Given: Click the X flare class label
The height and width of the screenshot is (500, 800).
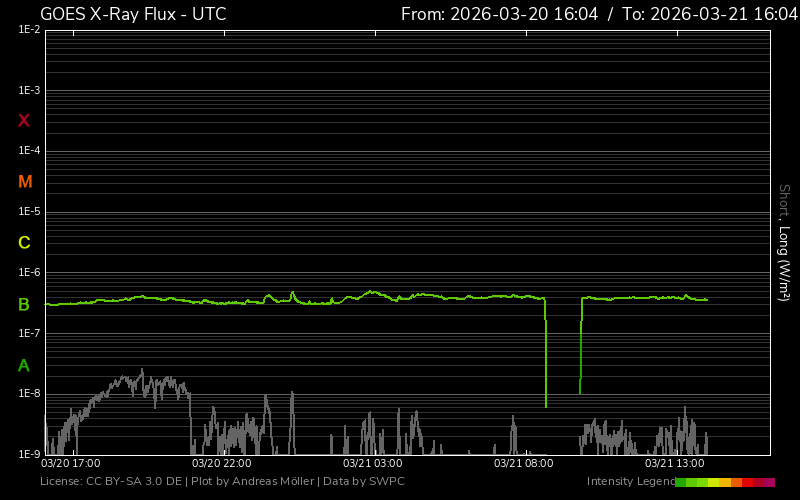Looking at the screenshot, I should click(24, 121).
